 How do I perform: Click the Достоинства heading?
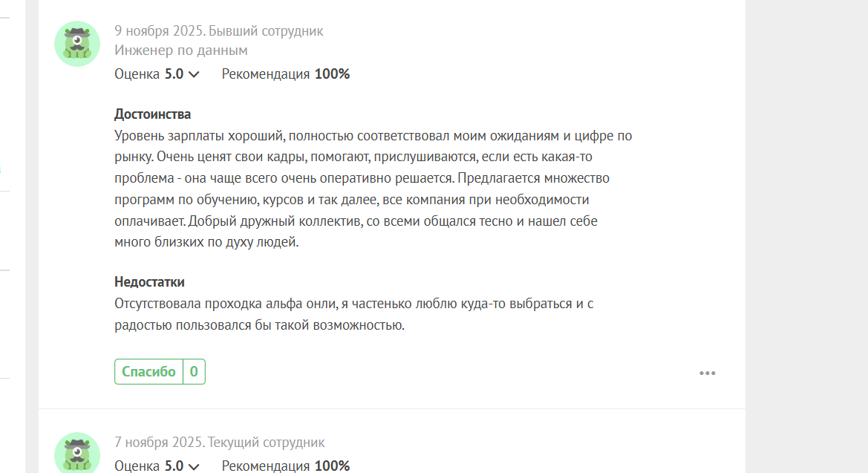153,114
